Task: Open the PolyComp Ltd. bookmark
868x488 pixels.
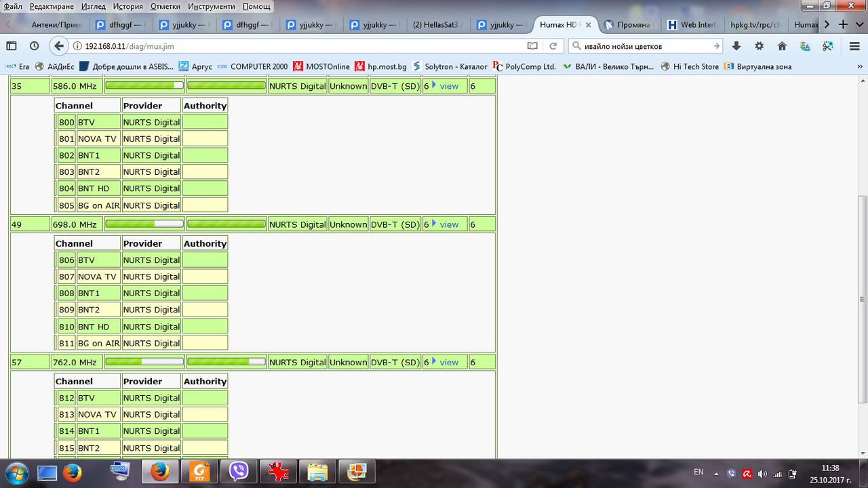Action: click(524, 66)
